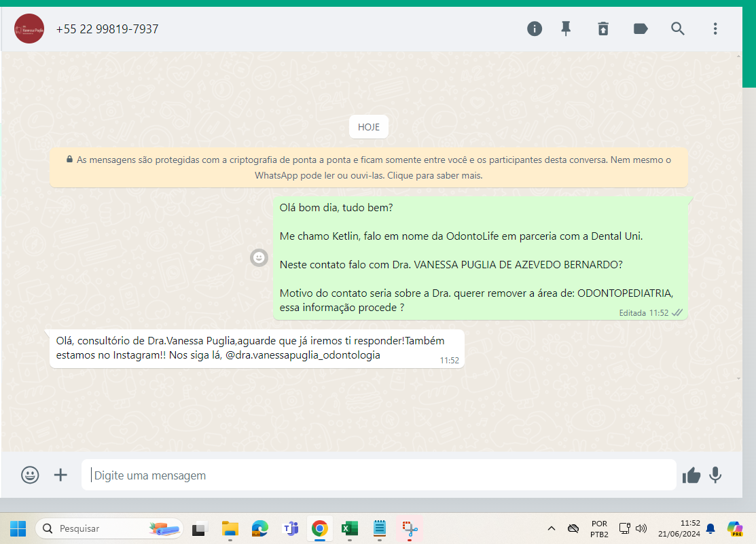
Task: Launch Microsoft Edge from the taskbar
Action: [x=260, y=528]
